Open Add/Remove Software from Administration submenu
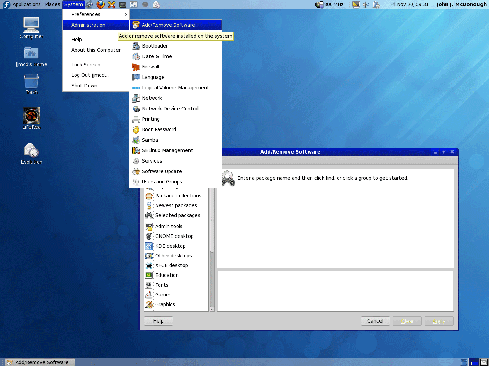The image size is (489, 366). tap(175, 25)
